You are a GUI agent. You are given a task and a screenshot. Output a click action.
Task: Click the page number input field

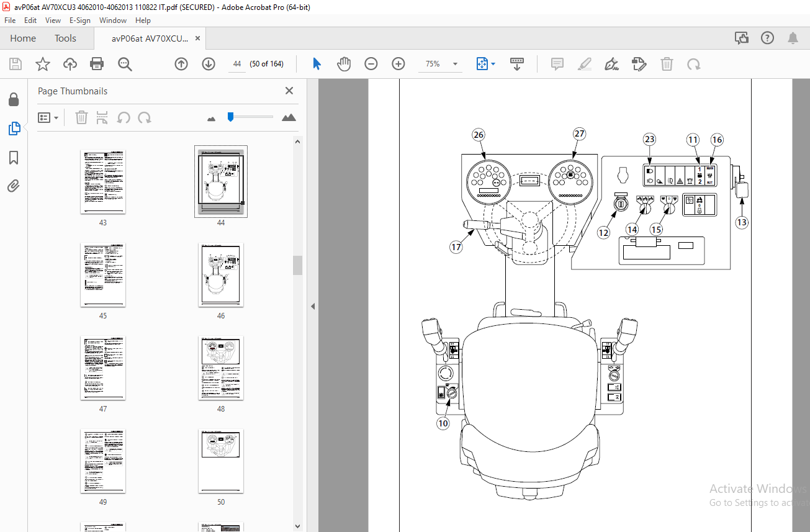(236, 64)
